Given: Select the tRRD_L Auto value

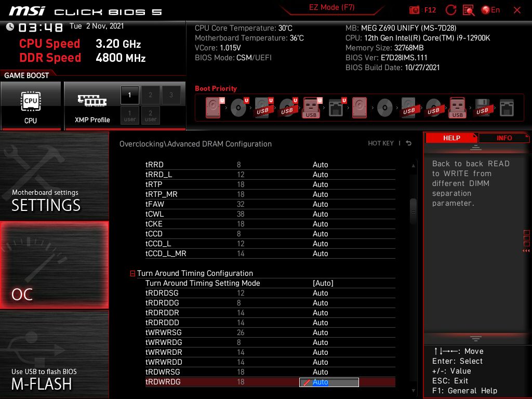Looking at the screenshot, I should point(320,175).
